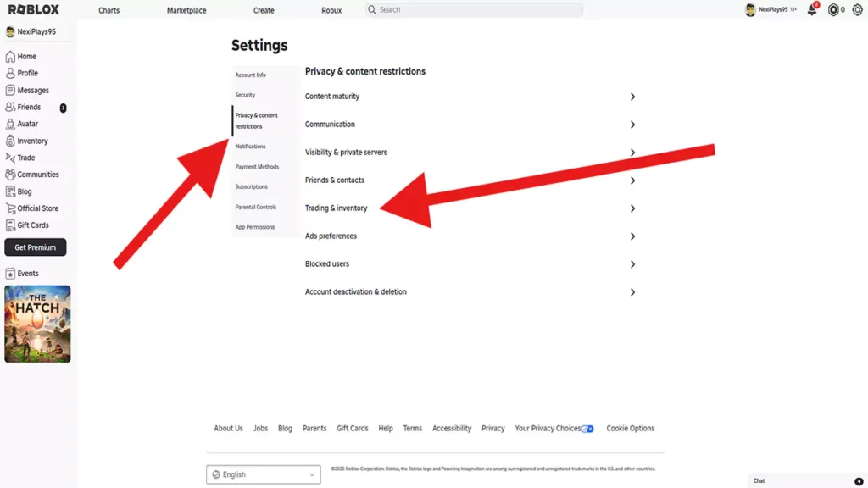Click the Robux balance icon
The width and height of the screenshot is (868, 488).
tap(832, 10)
